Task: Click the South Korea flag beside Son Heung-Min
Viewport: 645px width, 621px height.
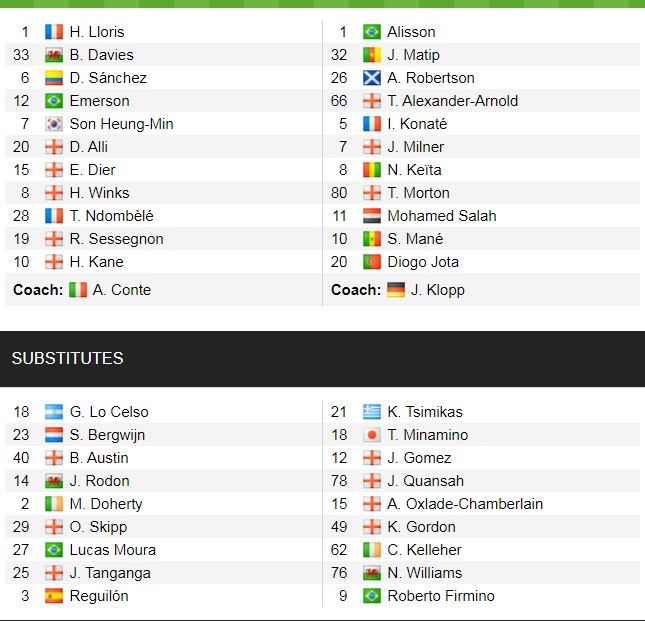Action: click(54, 124)
